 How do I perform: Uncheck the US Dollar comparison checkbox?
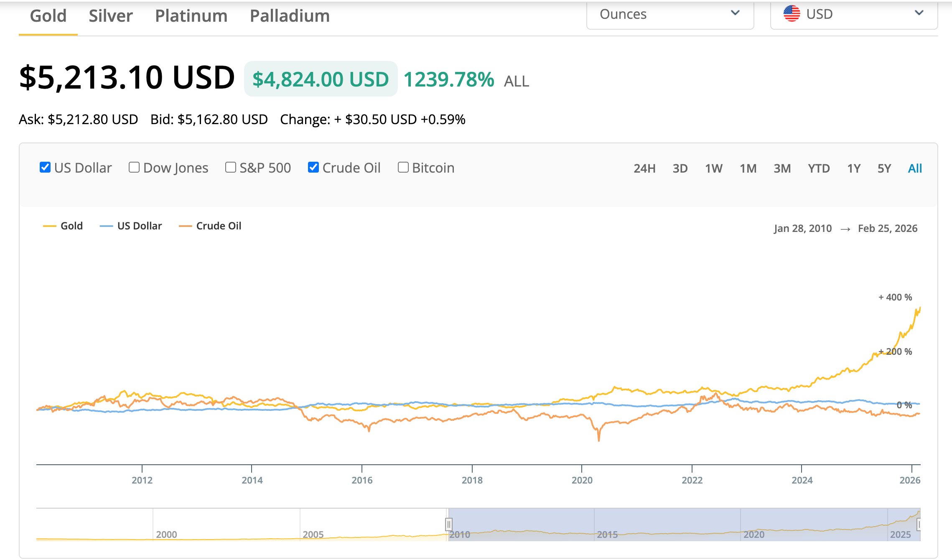pyautogui.click(x=45, y=168)
